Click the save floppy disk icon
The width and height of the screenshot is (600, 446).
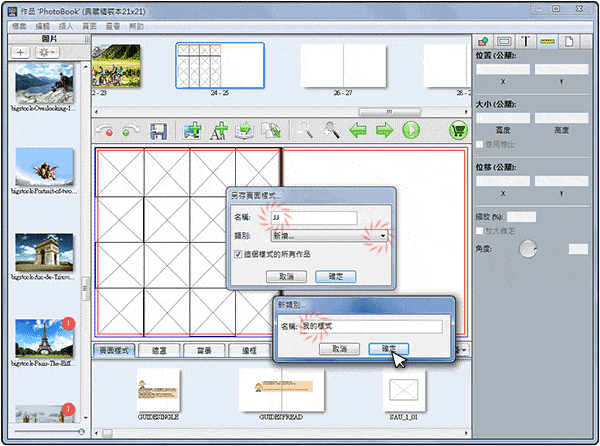(157, 130)
